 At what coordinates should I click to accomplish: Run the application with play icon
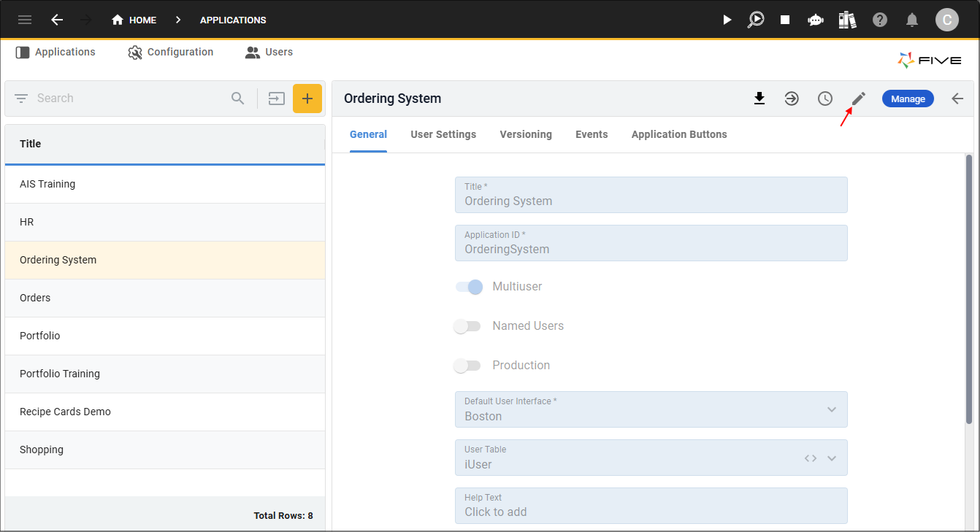[x=727, y=20]
